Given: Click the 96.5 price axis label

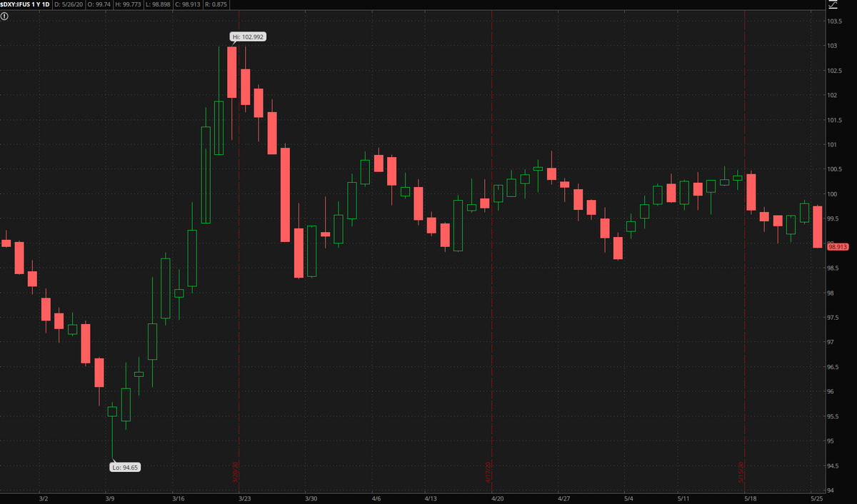Looking at the screenshot, I should pyautogui.click(x=834, y=367).
